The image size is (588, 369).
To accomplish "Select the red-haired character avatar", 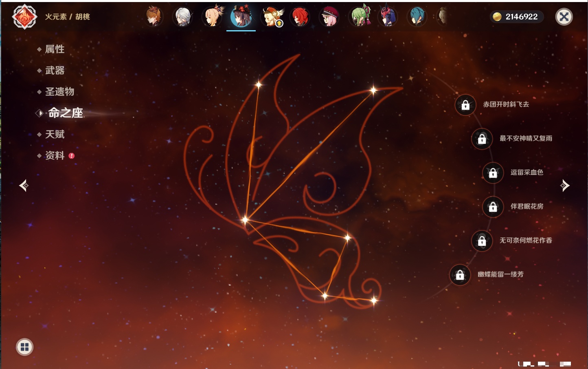I will [x=300, y=17].
